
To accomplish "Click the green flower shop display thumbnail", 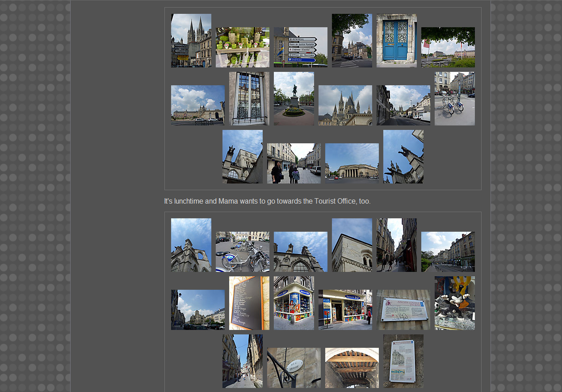I will click(242, 47).
